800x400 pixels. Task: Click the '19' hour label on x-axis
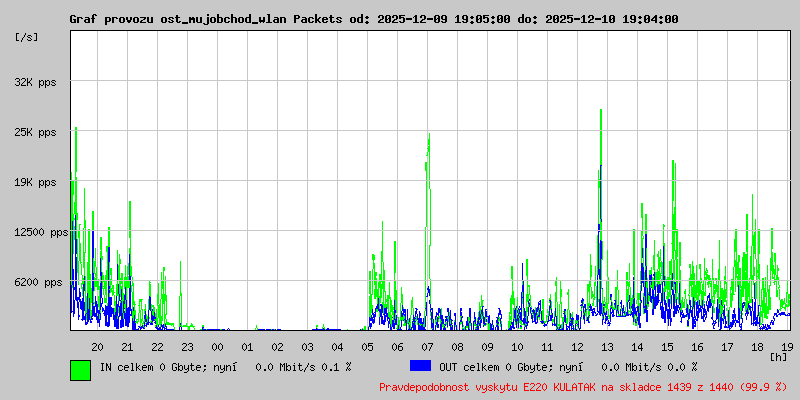coord(787,347)
